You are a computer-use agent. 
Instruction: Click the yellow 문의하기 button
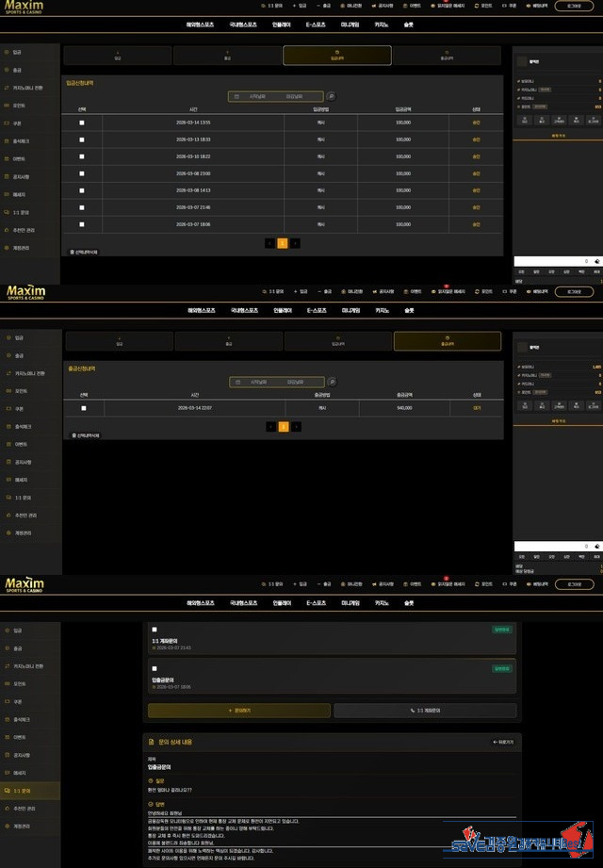tap(239, 711)
